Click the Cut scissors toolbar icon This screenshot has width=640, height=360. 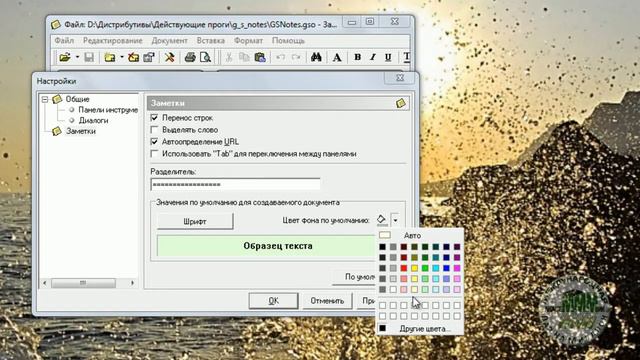click(229, 57)
